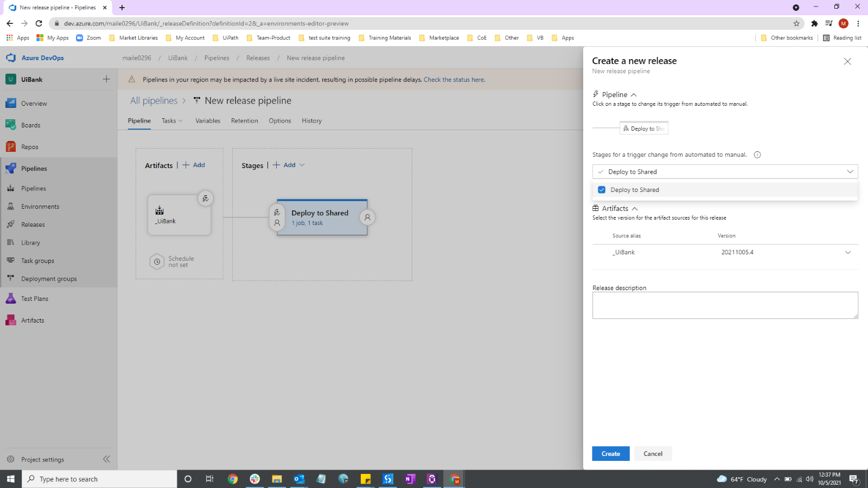The image size is (868, 488).
Task: Select Releases in the sidebar
Action: point(33,224)
